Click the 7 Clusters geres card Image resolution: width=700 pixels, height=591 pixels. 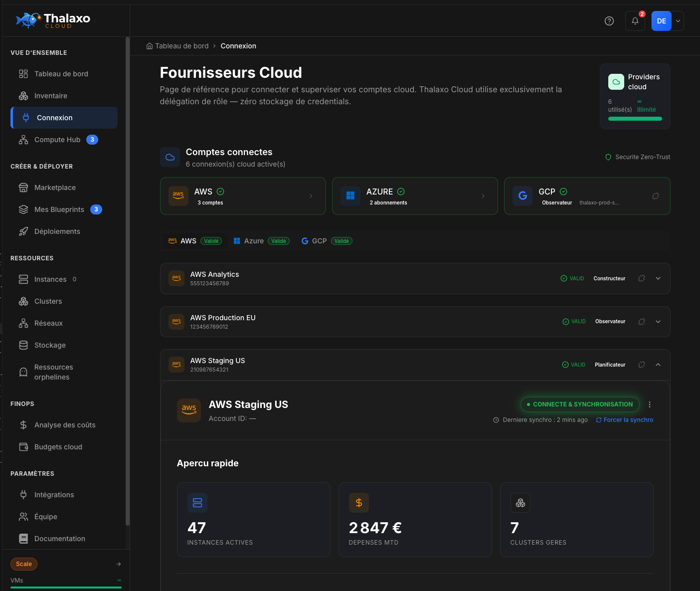[577, 520]
